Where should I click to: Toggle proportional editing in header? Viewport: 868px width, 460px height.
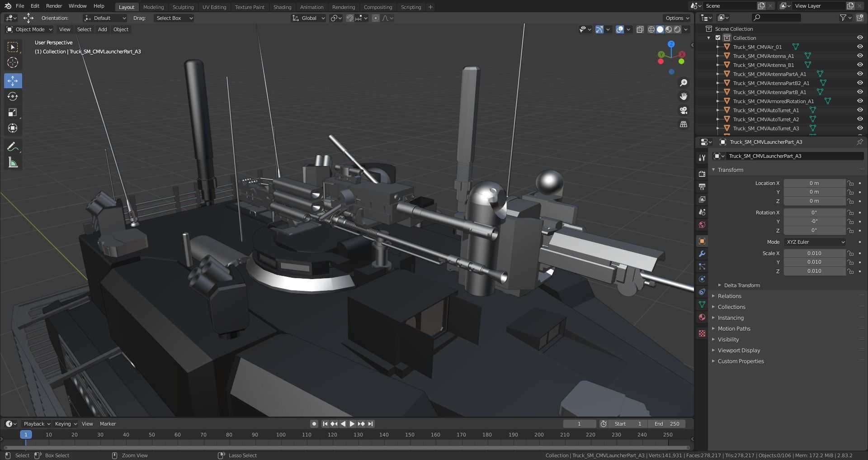(x=376, y=18)
